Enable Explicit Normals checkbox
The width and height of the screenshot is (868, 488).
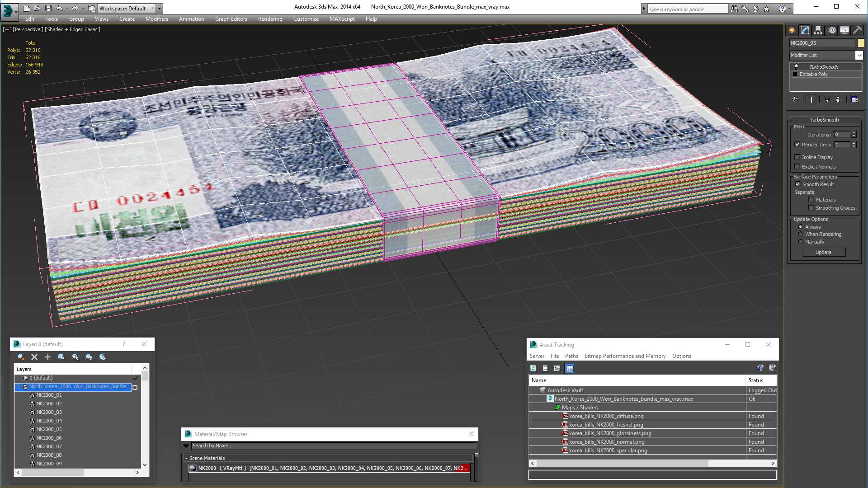click(x=797, y=167)
